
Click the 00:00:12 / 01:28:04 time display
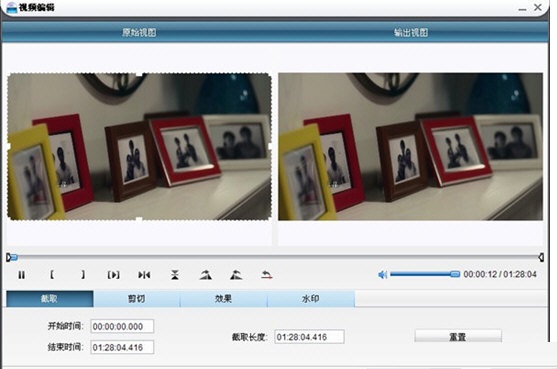coord(500,274)
